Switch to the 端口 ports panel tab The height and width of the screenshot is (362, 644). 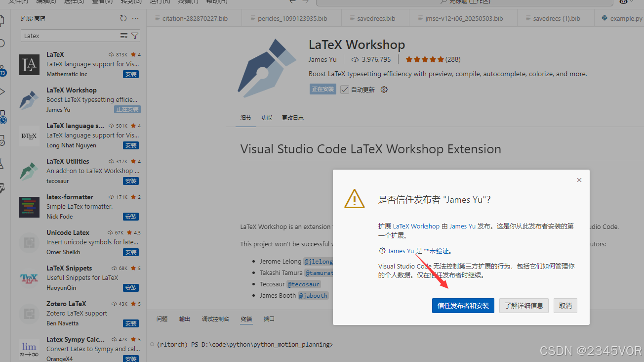(x=269, y=319)
